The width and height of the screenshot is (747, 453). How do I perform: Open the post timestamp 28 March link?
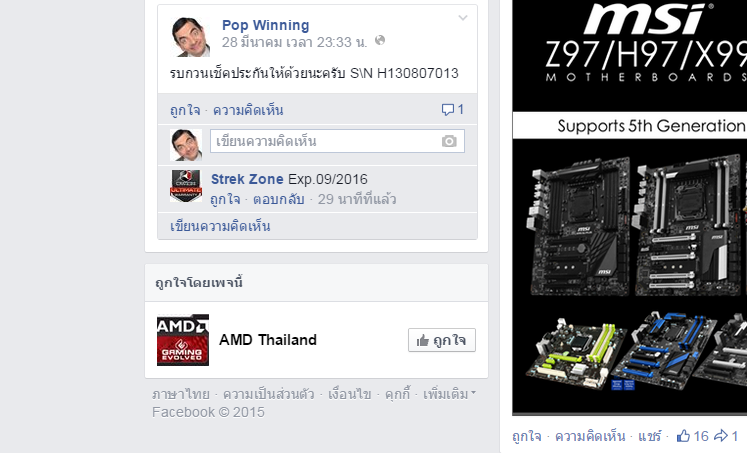point(294,42)
